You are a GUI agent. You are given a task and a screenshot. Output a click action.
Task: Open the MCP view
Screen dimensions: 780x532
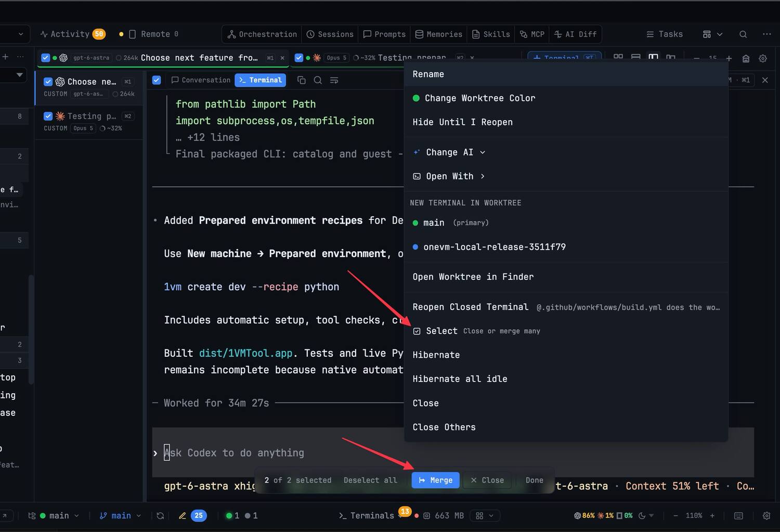[532, 34]
